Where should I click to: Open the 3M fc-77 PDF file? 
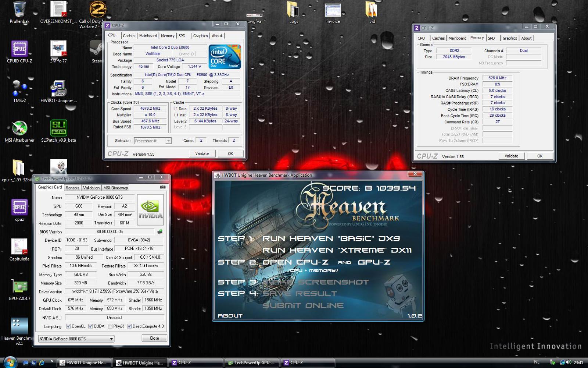[58, 52]
